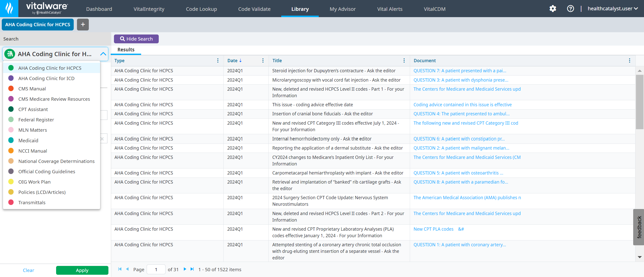Choose CPT Assistant in the dropdown list
Screen dimensions: 644x277
33,109
